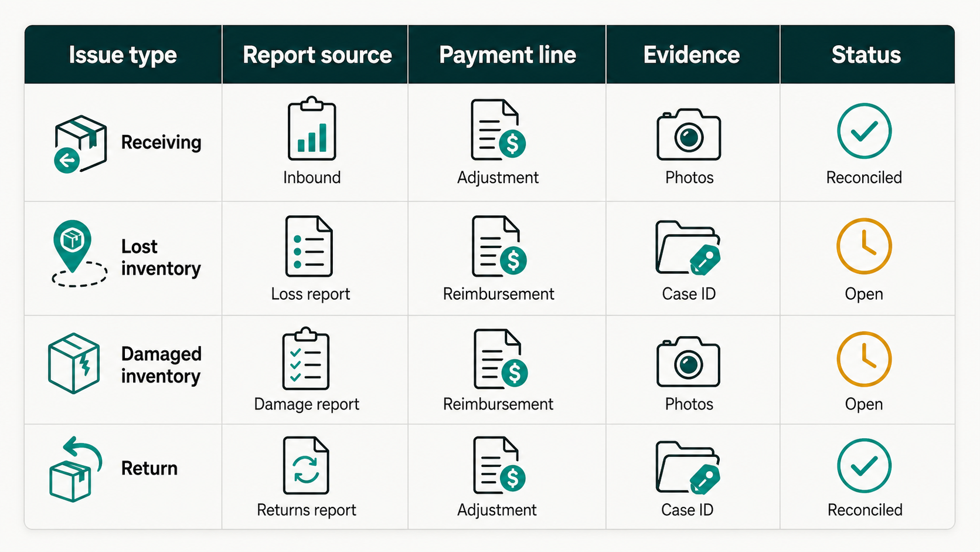Click the Inbound text

pyautogui.click(x=312, y=177)
